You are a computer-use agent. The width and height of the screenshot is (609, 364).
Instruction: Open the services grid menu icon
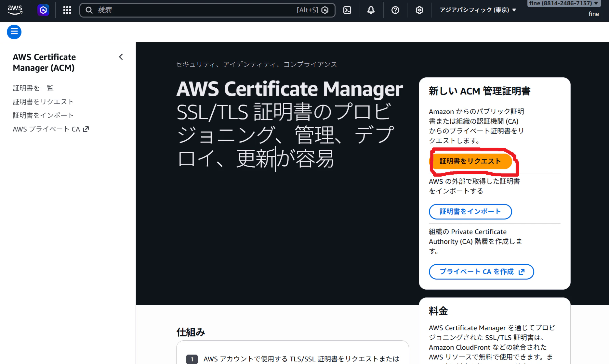point(67,10)
